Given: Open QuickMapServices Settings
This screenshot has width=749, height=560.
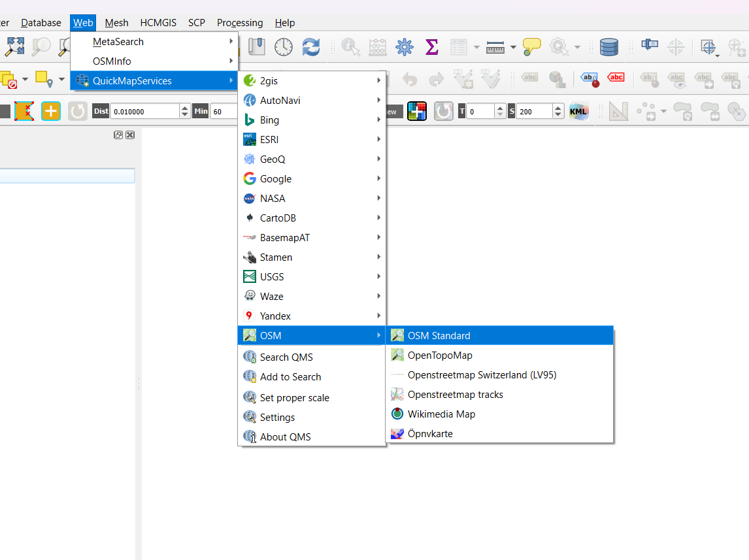Looking at the screenshot, I should [x=312, y=418].
